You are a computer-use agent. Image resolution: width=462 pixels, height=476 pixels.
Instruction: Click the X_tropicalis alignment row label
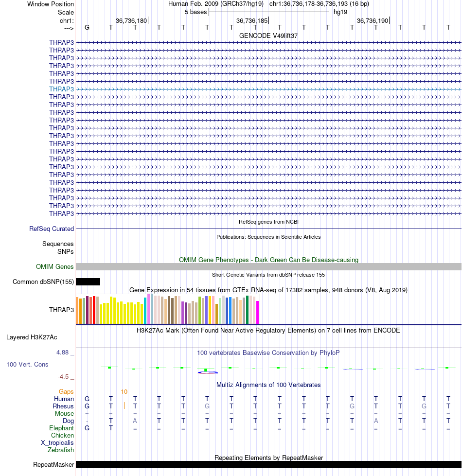point(57,443)
